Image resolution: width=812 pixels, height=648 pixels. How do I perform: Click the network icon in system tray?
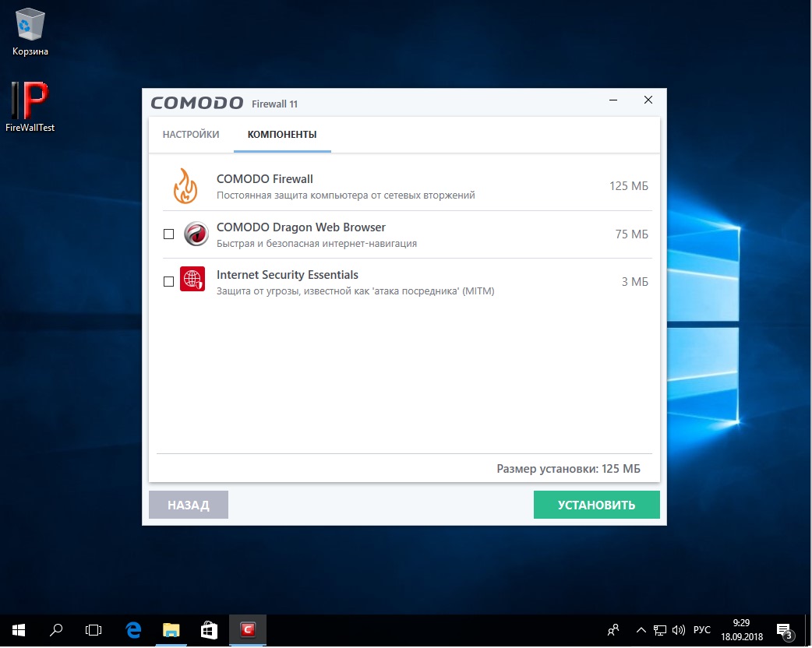click(660, 630)
